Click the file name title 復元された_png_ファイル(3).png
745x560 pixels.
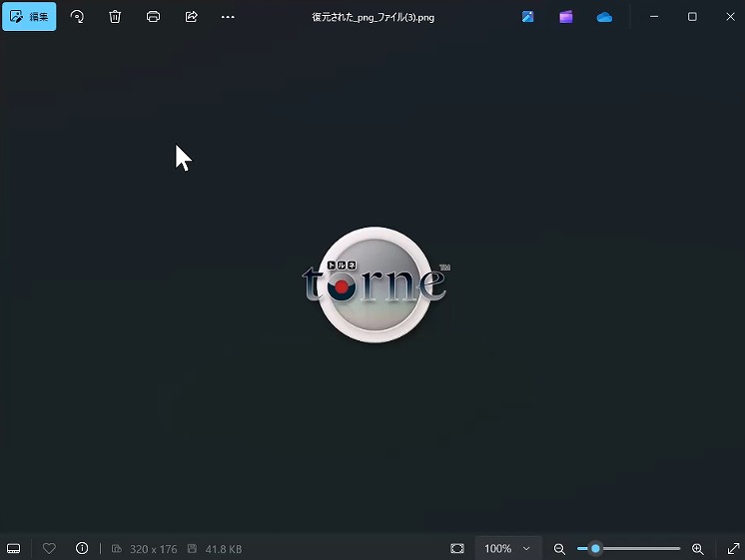click(x=372, y=18)
